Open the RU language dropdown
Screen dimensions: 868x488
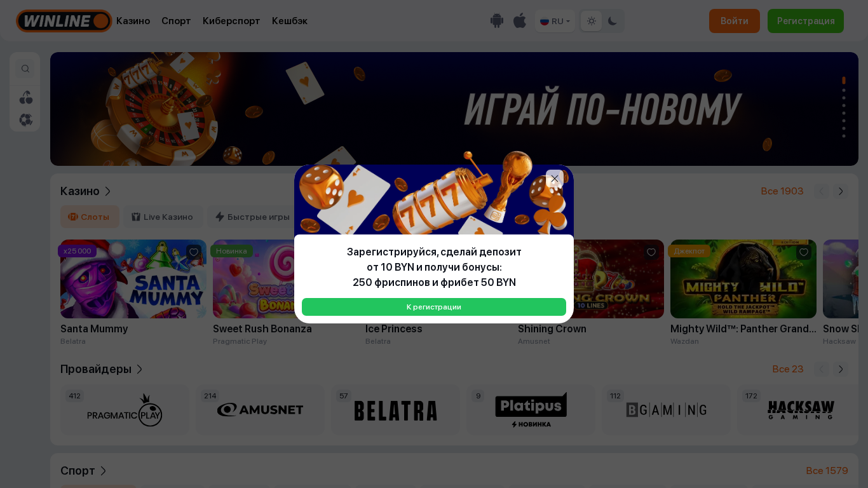pyautogui.click(x=555, y=21)
